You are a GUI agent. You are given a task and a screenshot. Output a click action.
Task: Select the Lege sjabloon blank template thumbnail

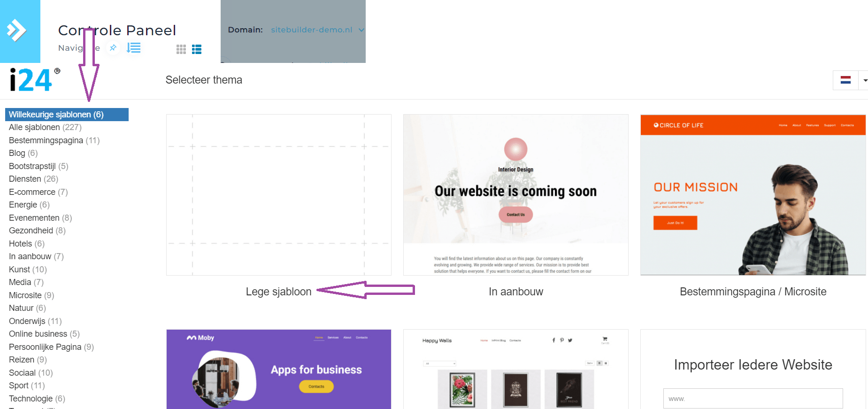279,195
